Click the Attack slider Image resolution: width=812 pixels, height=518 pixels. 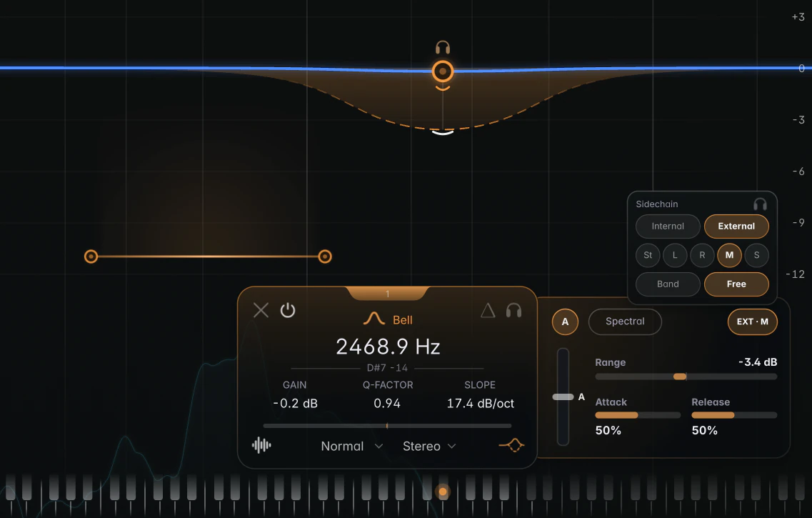(638, 415)
